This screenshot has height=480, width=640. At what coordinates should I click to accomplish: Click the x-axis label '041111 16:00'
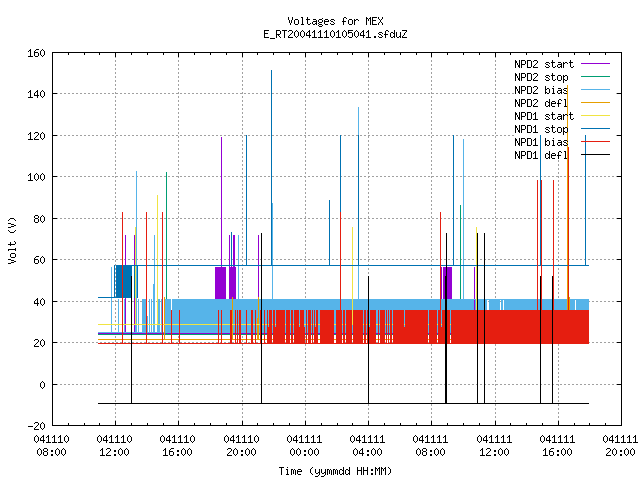coord(557,446)
